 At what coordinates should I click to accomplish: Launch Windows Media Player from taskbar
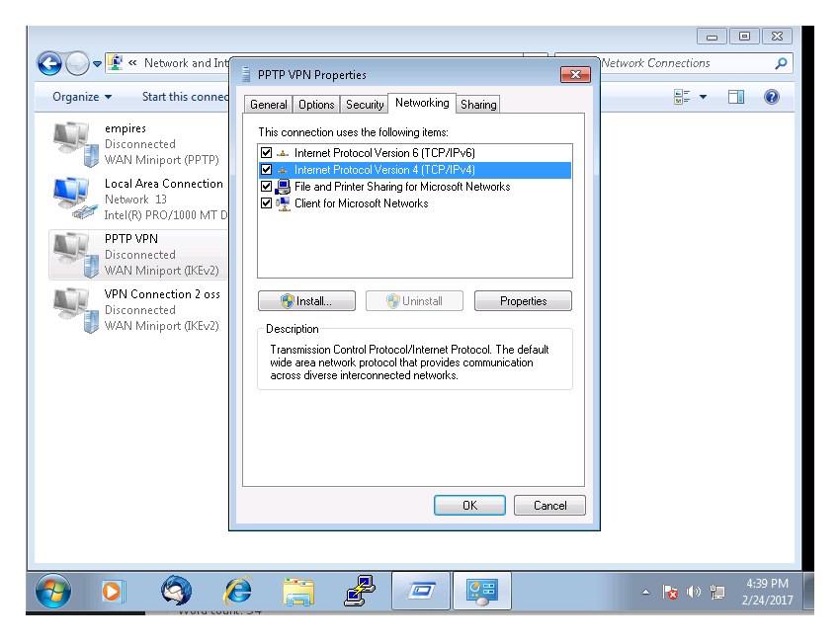tap(113, 591)
